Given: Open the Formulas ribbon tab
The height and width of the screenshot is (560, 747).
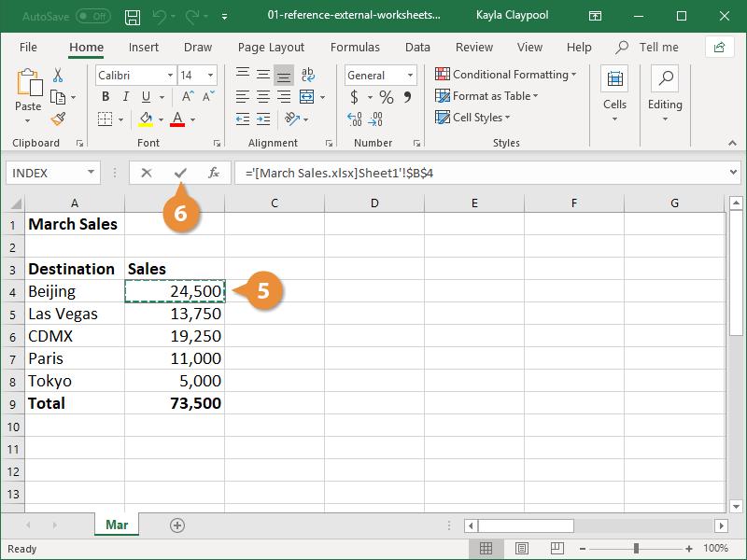Looking at the screenshot, I should (x=355, y=47).
